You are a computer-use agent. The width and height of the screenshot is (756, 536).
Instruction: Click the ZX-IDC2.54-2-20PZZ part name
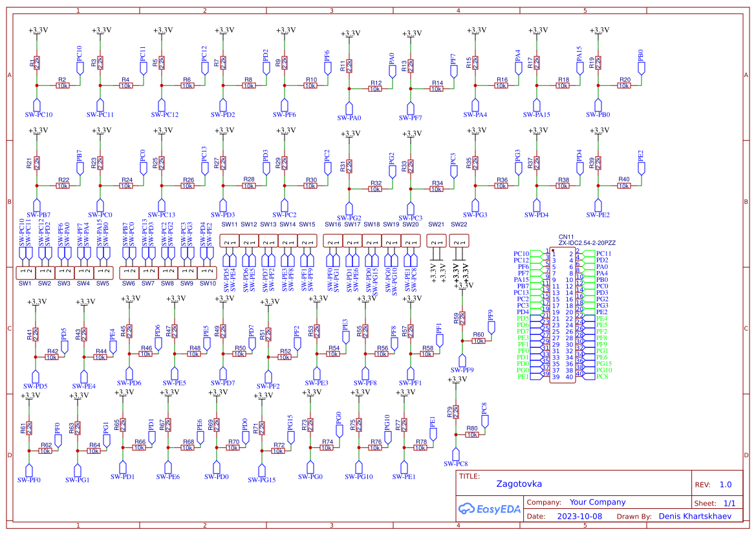587,243
